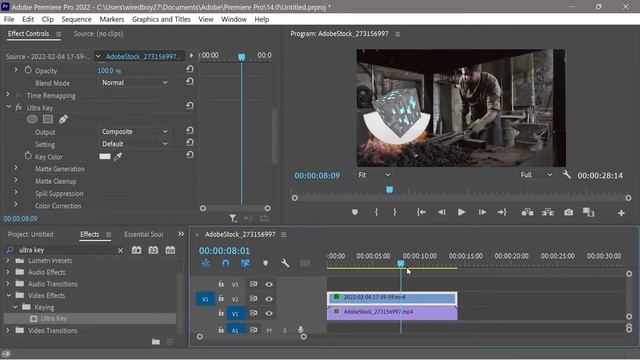Open the Sequence menu
Viewport: 640px width, 360px height.
point(76,19)
